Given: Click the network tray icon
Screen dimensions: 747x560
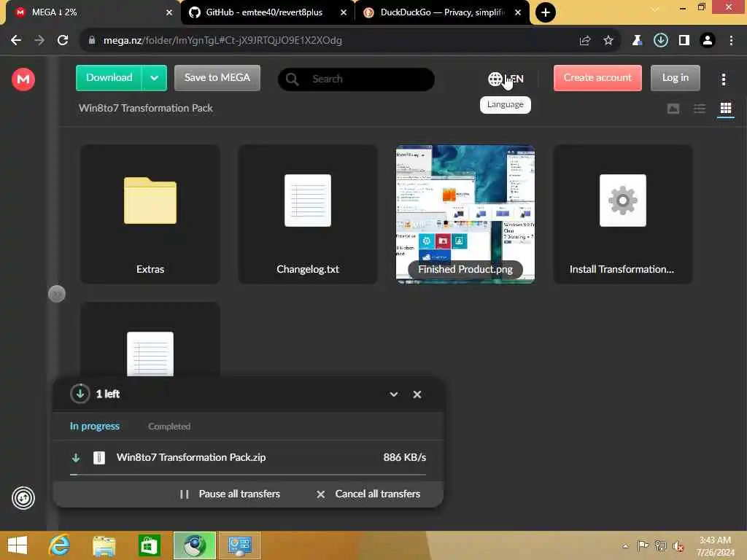Looking at the screenshot, I should tap(660, 546).
